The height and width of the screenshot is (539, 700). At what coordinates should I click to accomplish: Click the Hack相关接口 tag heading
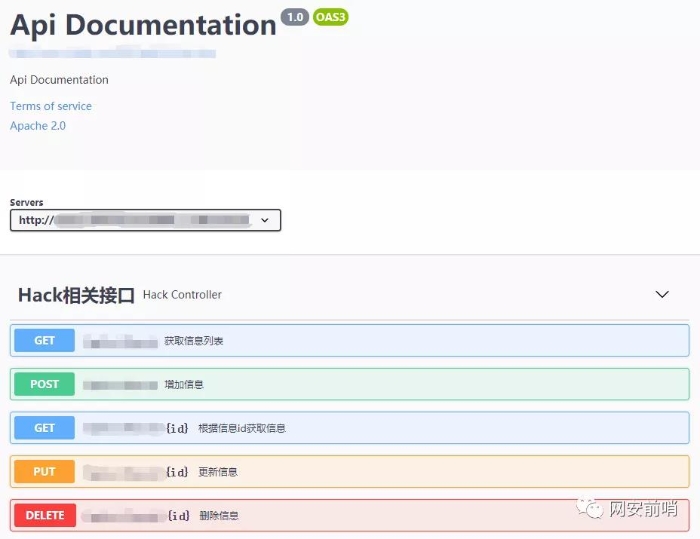[x=76, y=295]
